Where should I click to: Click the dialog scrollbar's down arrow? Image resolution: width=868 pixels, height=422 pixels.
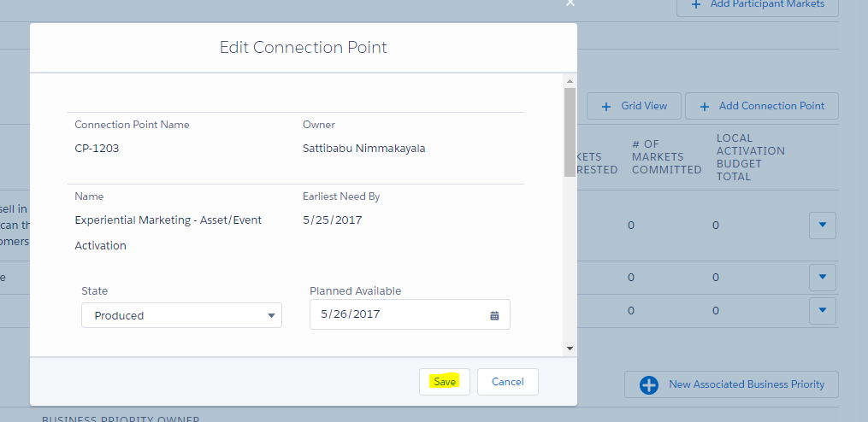click(x=570, y=348)
